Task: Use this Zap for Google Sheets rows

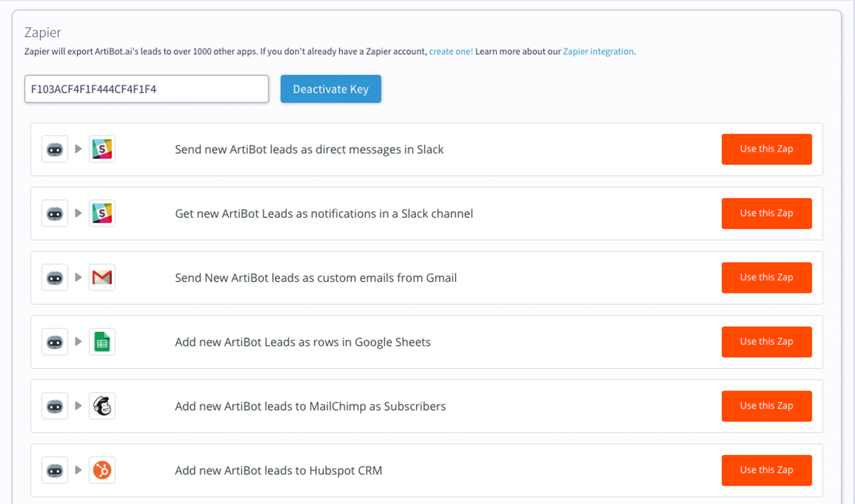Action: (767, 342)
